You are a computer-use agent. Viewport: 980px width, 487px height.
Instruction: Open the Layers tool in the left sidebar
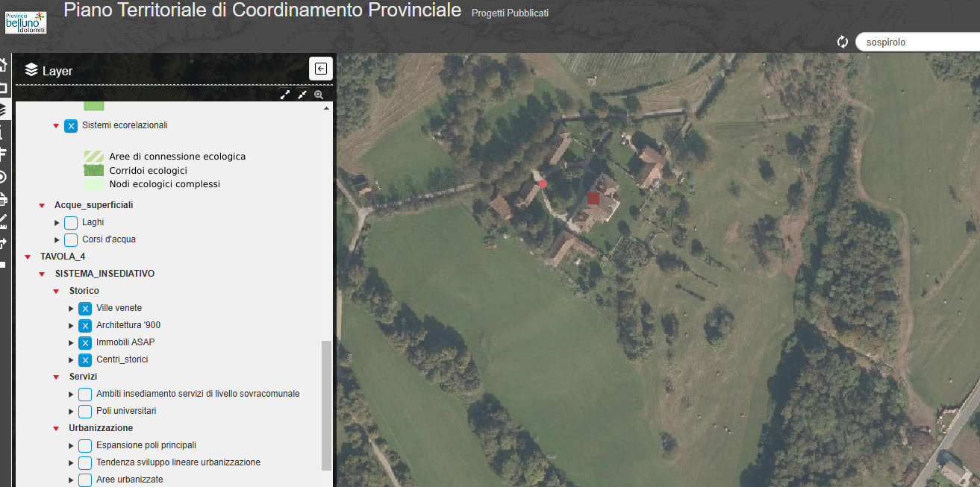3,110
